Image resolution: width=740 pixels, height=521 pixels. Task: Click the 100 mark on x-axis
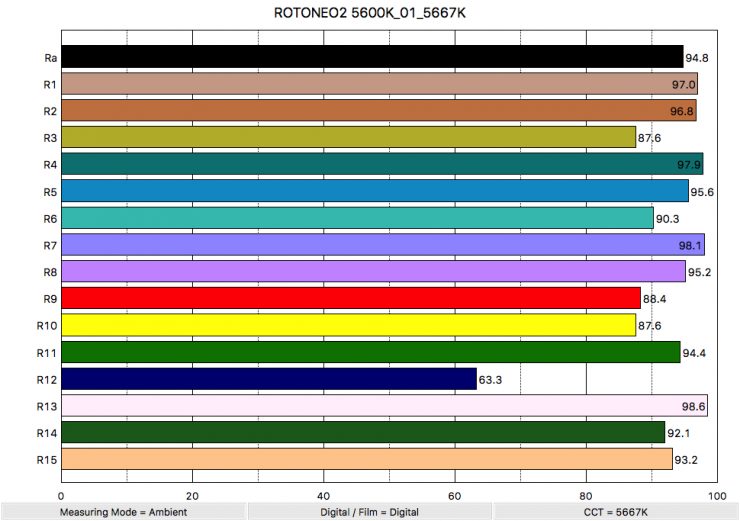716,494
